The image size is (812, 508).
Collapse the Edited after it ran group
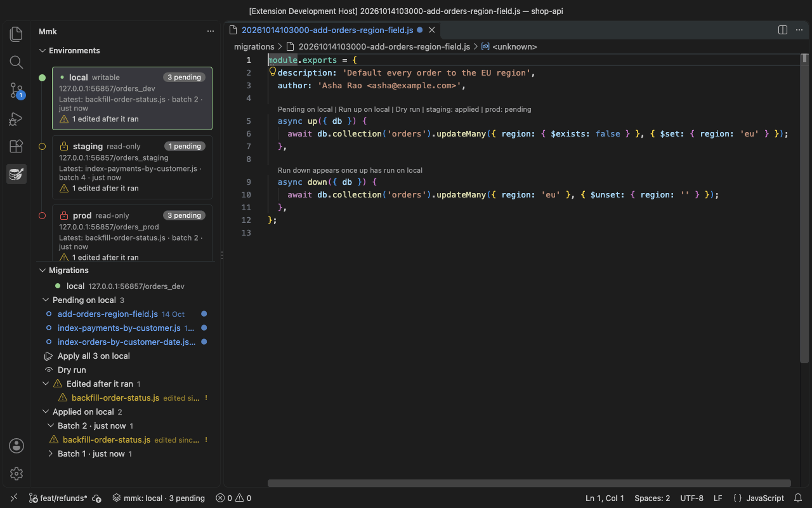[x=46, y=384]
